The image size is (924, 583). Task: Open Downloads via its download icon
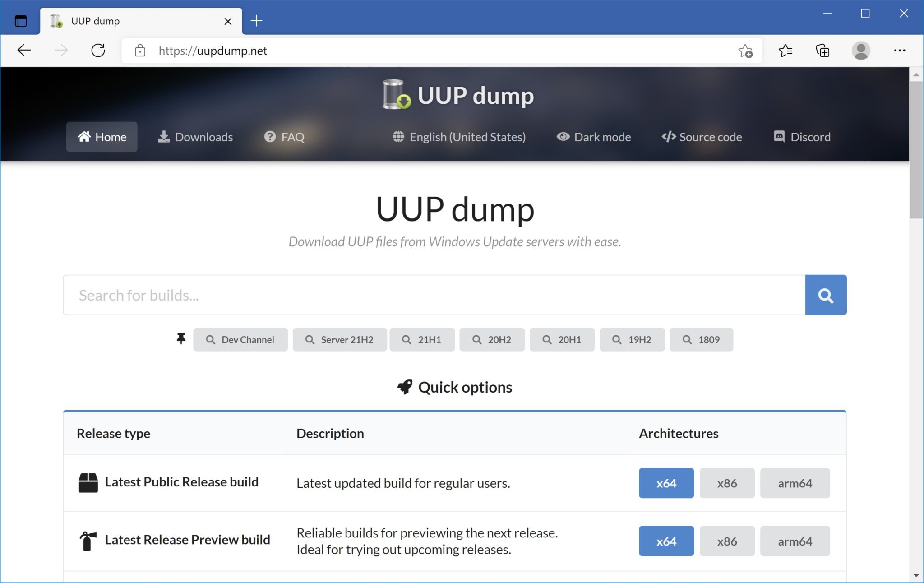pyautogui.click(x=163, y=137)
